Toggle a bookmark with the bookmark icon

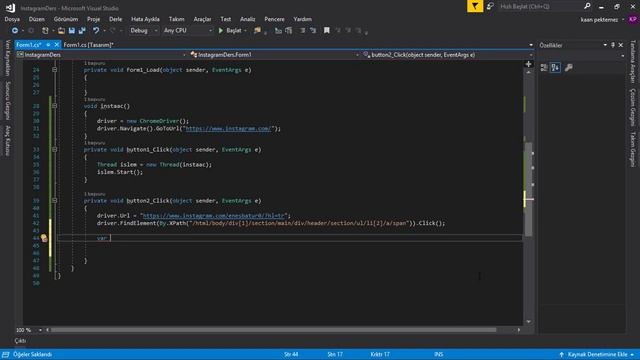(327, 31)
